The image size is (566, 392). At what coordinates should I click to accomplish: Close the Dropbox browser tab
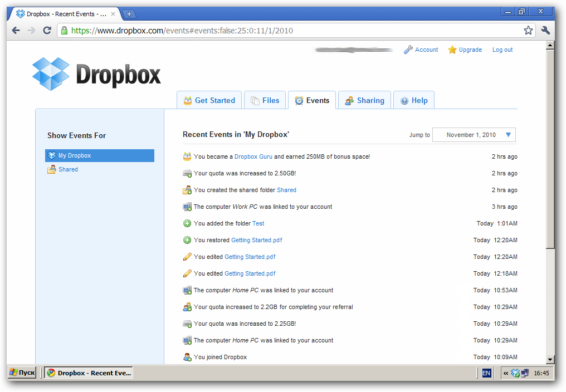pos(113,14)
